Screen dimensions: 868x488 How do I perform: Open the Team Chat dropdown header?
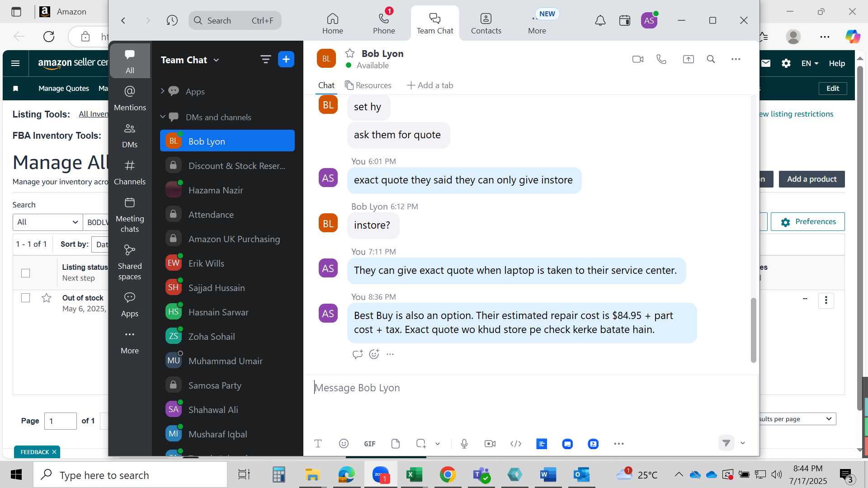[x=190, y=60]
